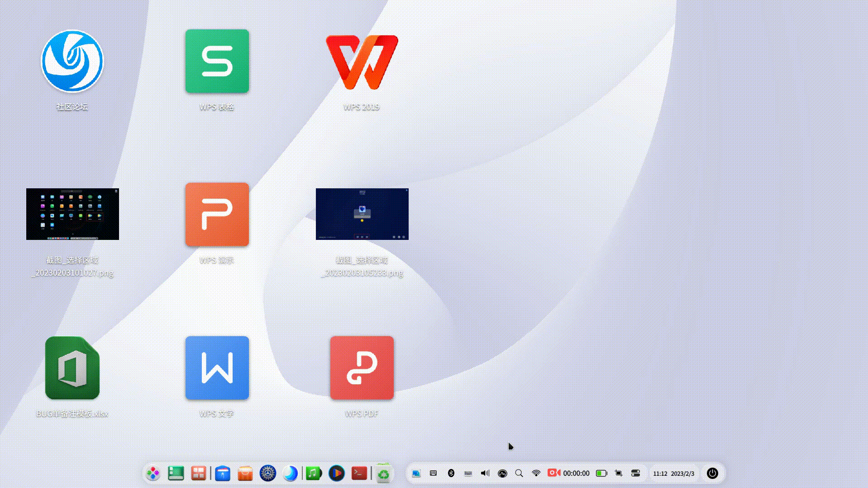
Task: Open the clock showing 11:12 2023/2/3
Action: tap(673, 474)
